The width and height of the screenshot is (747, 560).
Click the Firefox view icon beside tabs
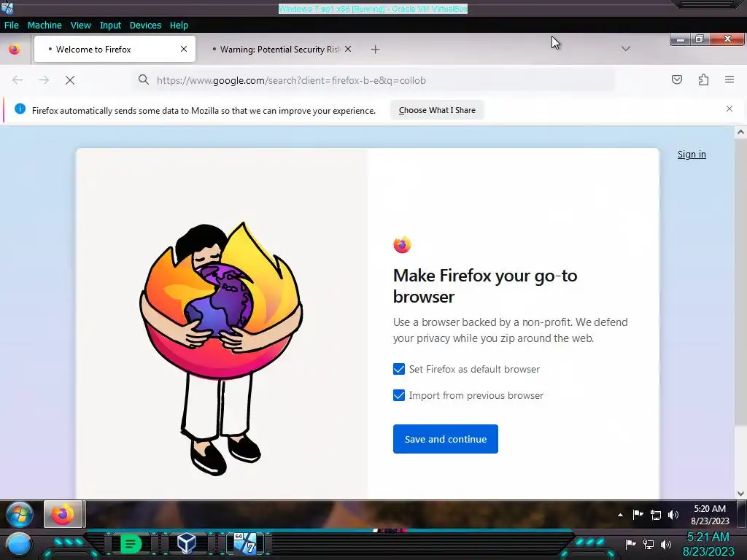pyautogui.click(x=15, y=49)
